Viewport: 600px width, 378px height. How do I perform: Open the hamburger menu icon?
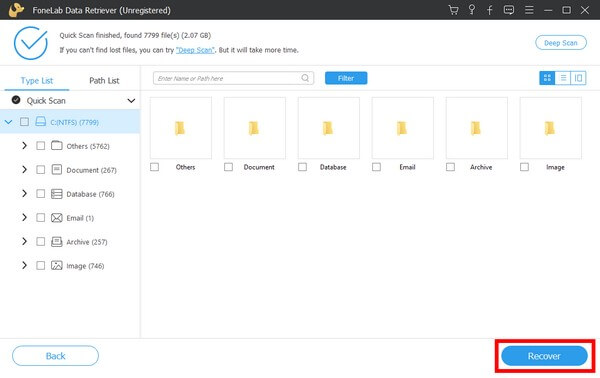pos(529,10)
